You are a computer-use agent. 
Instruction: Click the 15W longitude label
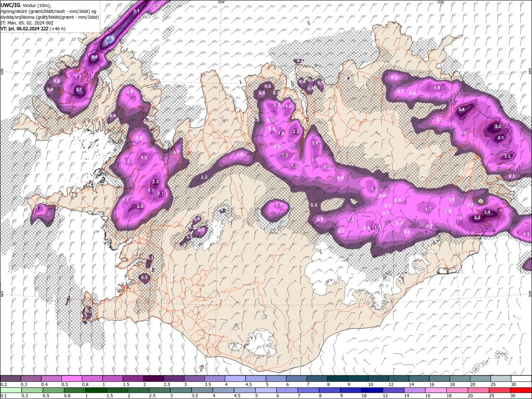(440, 2)
